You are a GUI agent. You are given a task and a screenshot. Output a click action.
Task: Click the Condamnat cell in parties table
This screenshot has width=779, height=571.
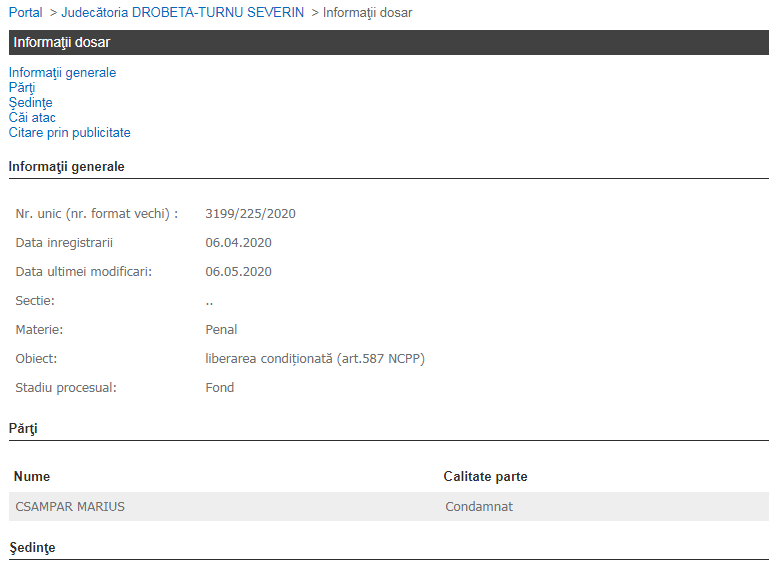click(478, 507)
